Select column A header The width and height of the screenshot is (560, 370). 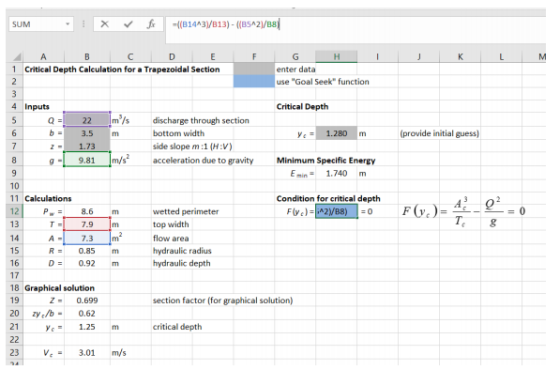[43, 57]
